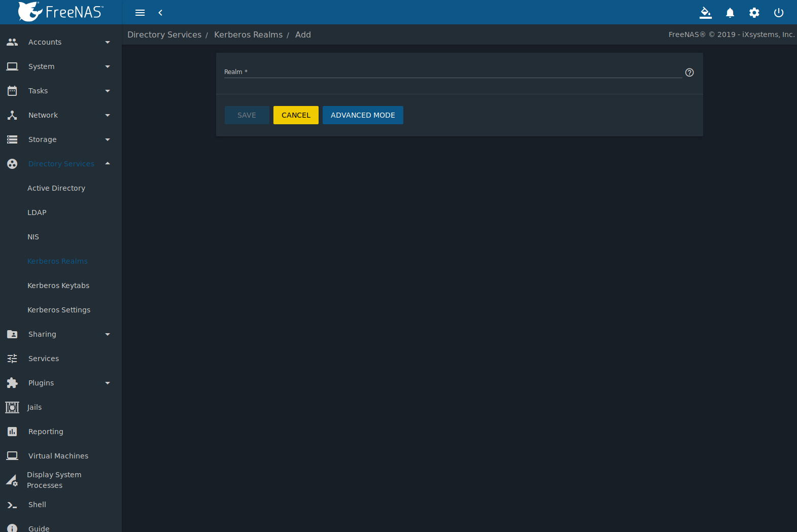Open Virtual Machines label
This screenshot has width=797, height=532.
58,456
